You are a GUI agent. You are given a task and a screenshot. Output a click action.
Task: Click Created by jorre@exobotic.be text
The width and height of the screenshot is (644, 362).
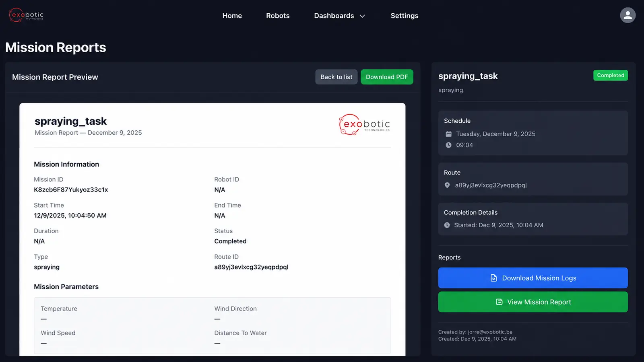475,332
